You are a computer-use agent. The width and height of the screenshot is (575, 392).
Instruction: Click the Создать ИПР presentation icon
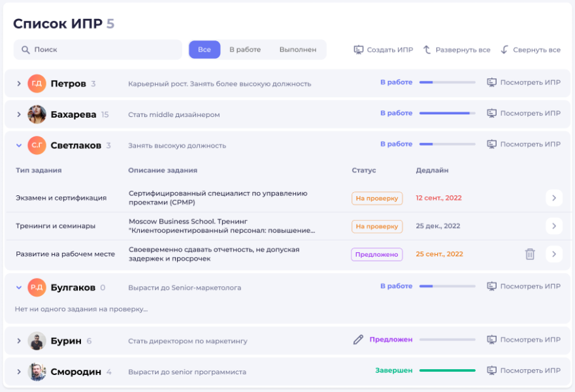(x=358, y=50)
